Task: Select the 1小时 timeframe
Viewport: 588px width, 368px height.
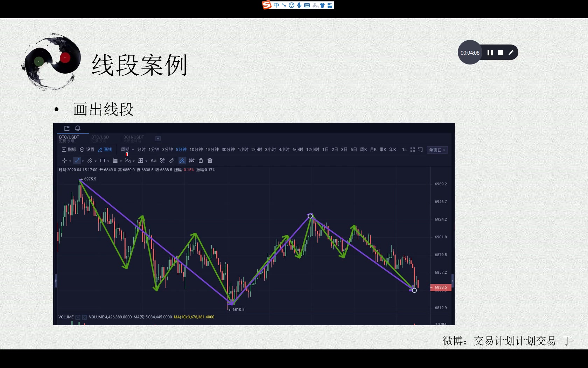Action: point(243,150)
